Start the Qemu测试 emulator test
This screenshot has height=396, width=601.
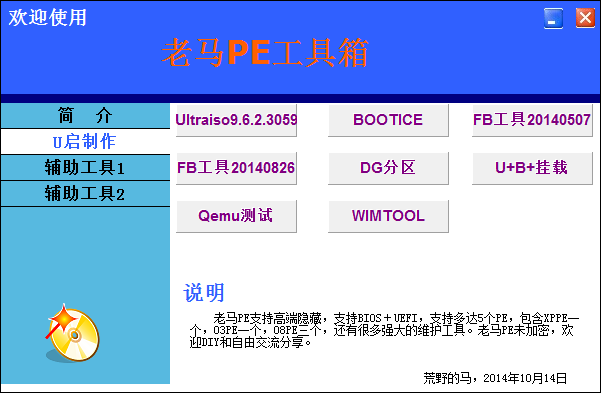[236, 216]
